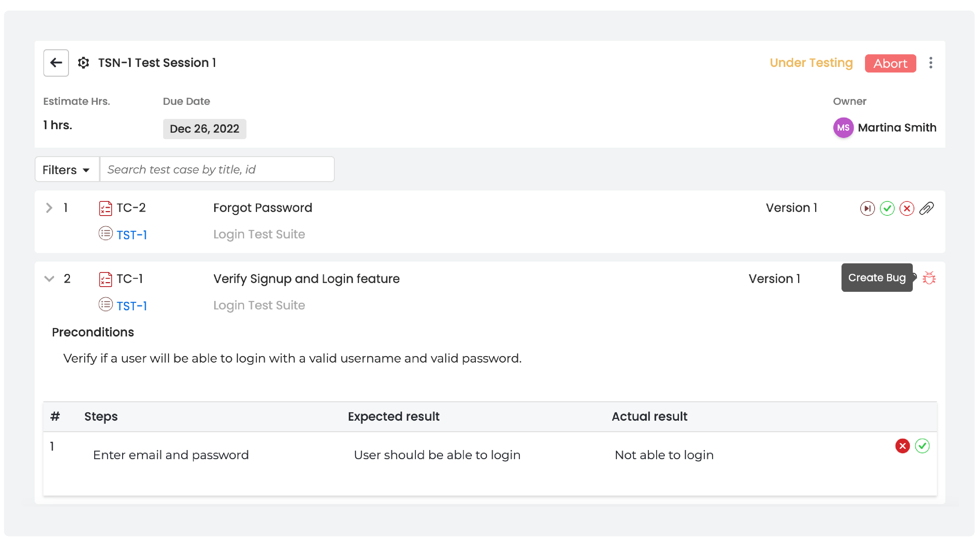The image size is (980, 544).
Task: Open the session settings gear icon
Action: pyautogui.click(x=83, y=63)
